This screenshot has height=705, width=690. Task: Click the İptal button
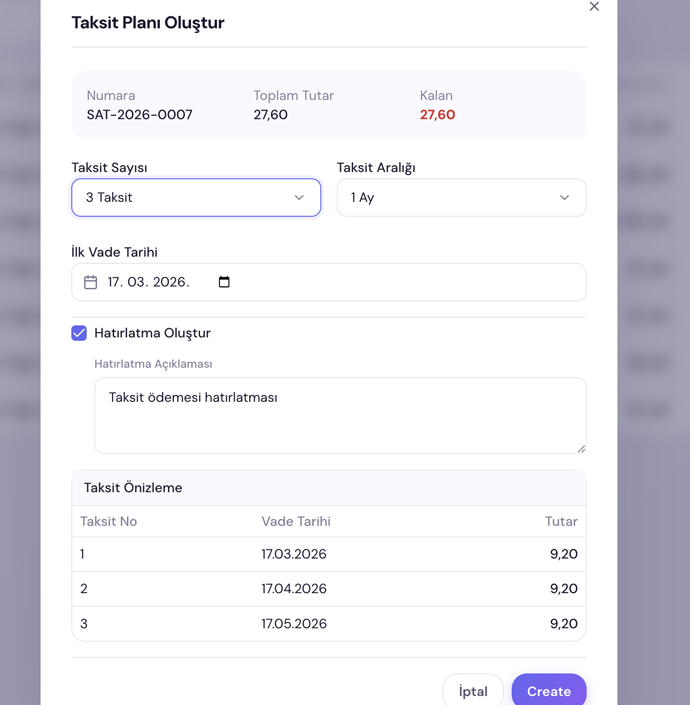pyautogui.click(x=473, y=691)
